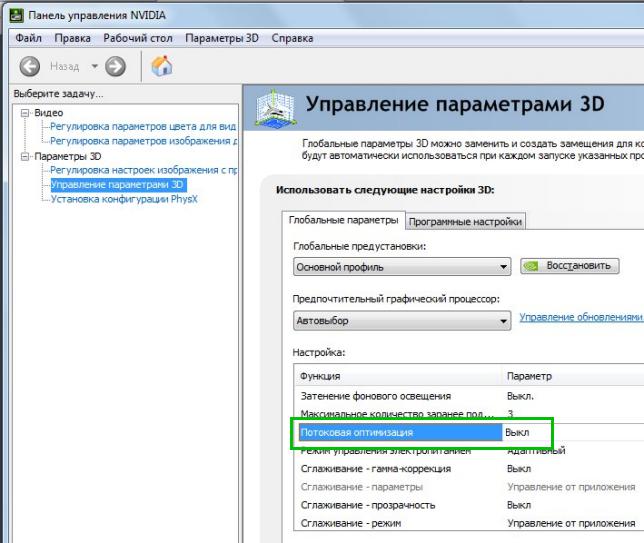Select the Сглаживание - гамма-коррекция row
The height and width of the screenshot is (543, 644).
click(469, 469)
